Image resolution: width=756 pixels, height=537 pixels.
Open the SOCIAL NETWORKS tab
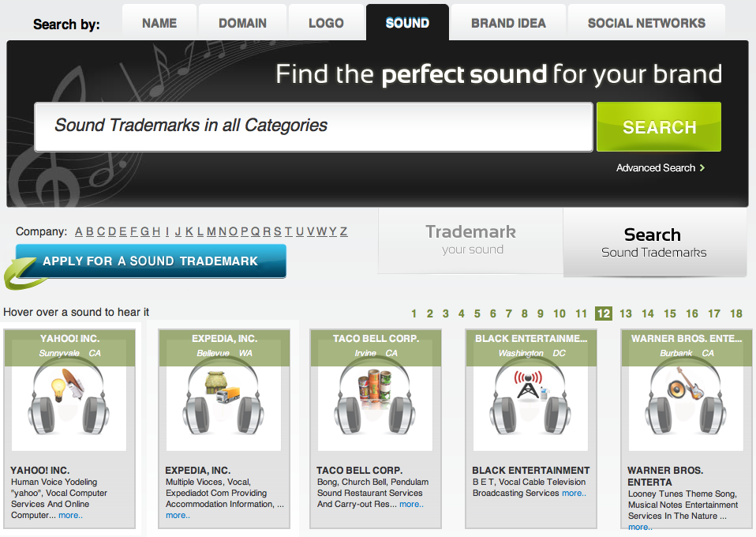click(x=646, y=23)
